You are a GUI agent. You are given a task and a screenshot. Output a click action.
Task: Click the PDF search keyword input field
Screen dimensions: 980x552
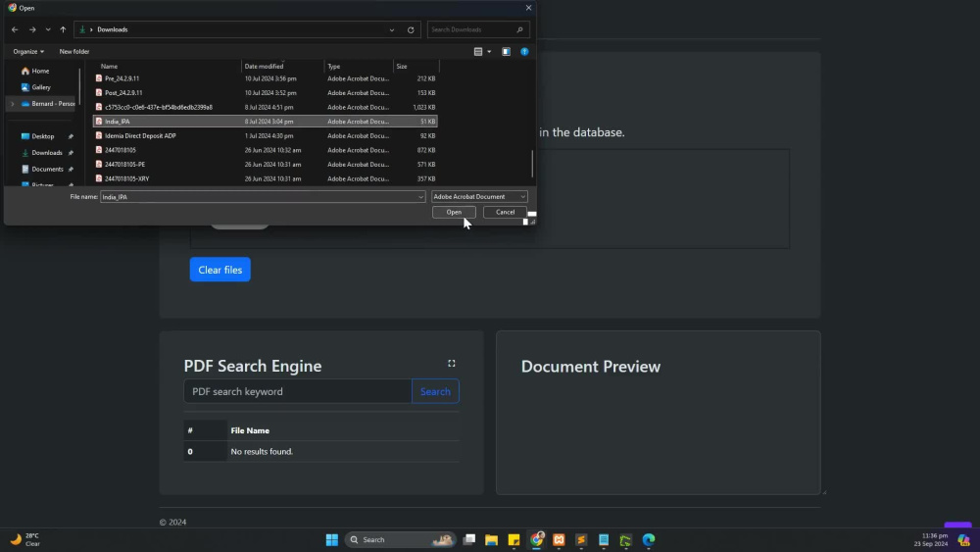pyautogui.click(x=298, y=391)
